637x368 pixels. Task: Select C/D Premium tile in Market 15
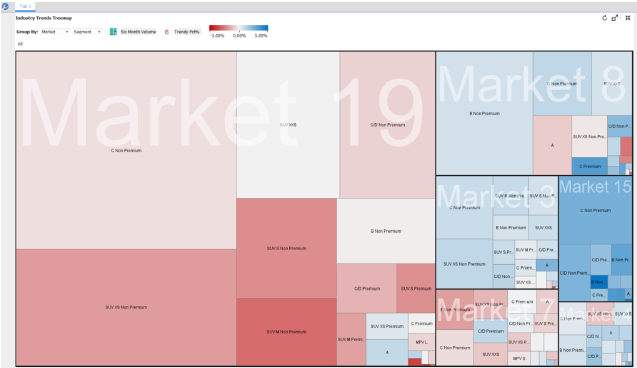[x=600, y=260]
